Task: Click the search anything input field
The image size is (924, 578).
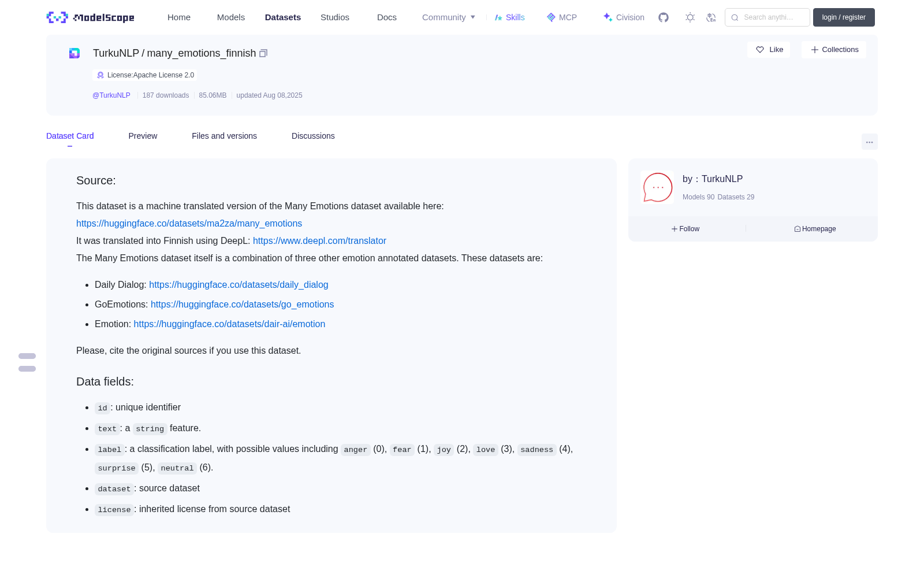Action: 767,17
